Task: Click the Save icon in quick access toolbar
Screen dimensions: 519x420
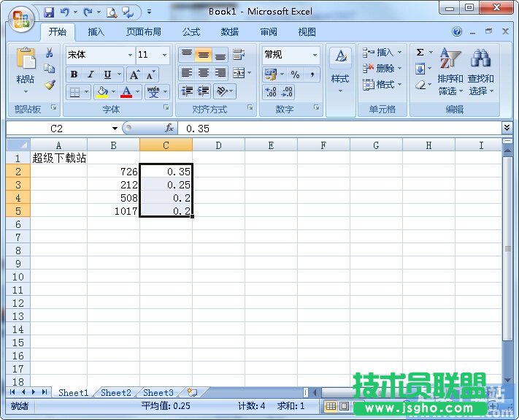Action: pyautogui.click(x=49, y=12)
